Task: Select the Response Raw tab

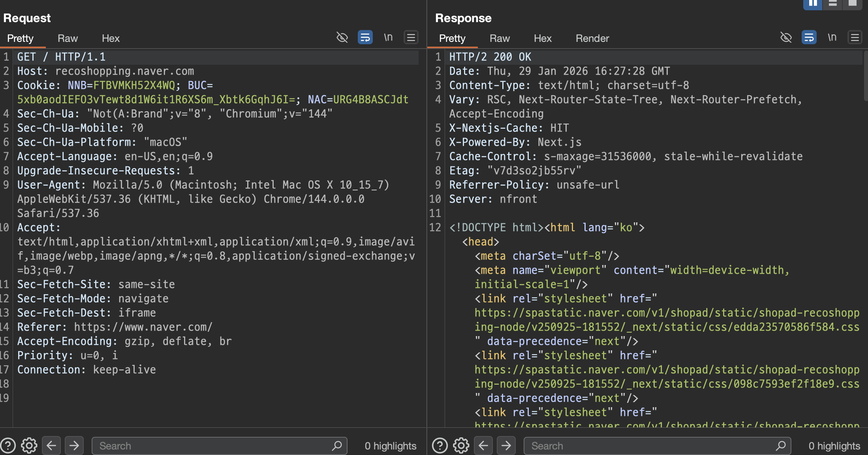Action: (x=500, y=38)
